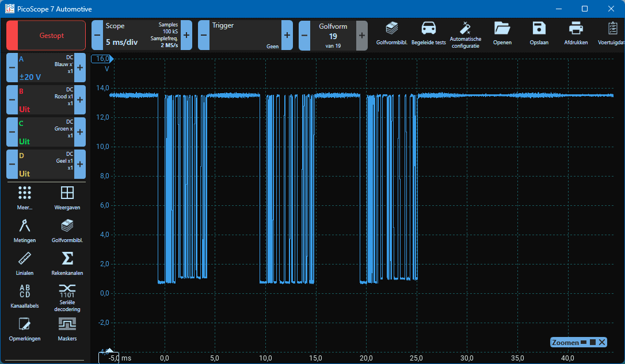
Task: Select the Linialen ruler tool
Action: [25, 262]
